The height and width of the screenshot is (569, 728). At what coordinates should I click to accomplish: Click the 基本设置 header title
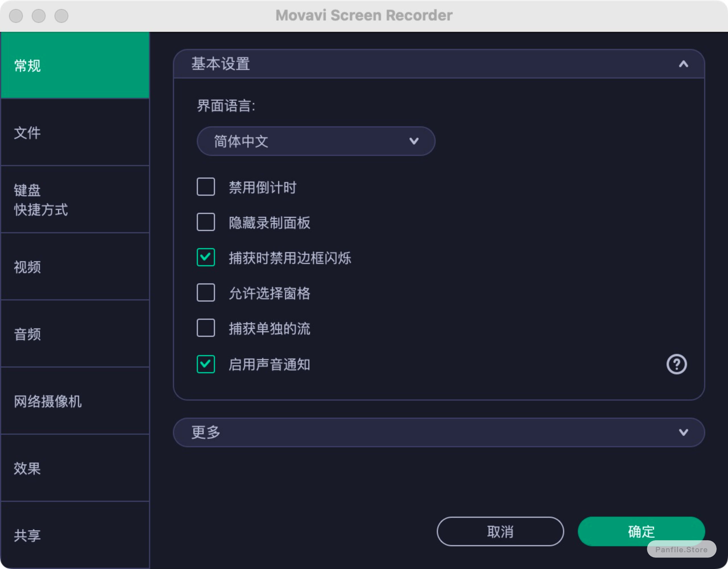220,64
